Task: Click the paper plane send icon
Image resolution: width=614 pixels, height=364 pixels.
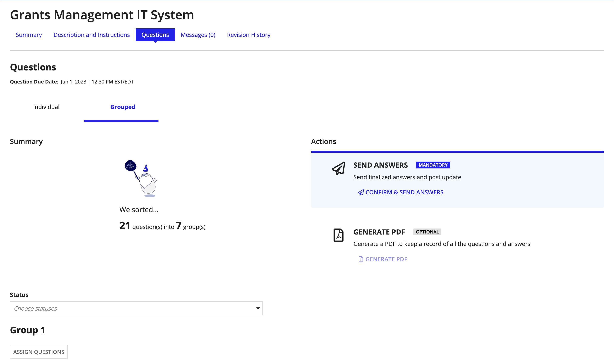Action: [x=339, y=169]
